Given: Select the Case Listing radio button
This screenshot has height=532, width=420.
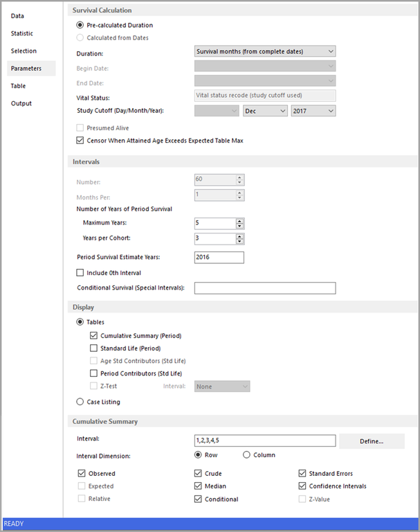Looking at the screenshot, I should [x=80, y=401].
